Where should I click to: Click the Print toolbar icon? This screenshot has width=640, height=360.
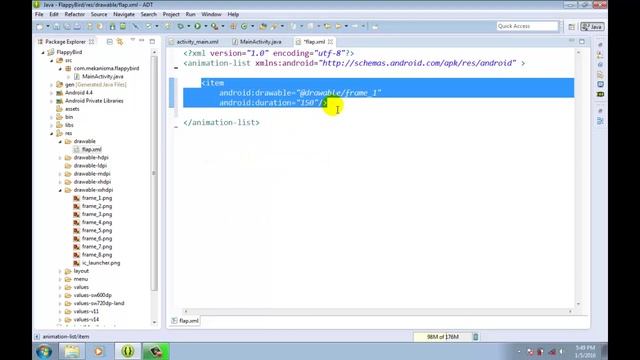tap(77, 27)
